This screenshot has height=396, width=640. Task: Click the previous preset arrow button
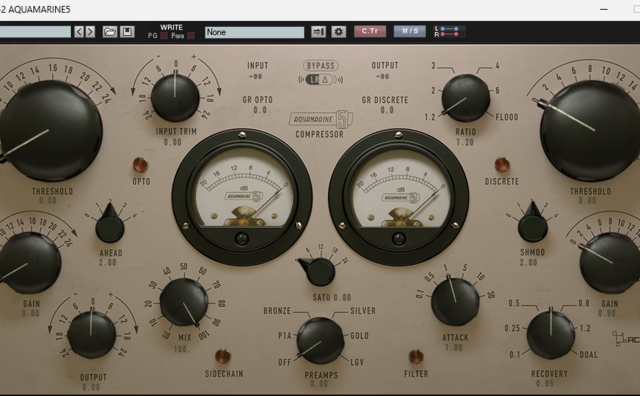pos(79,32)
